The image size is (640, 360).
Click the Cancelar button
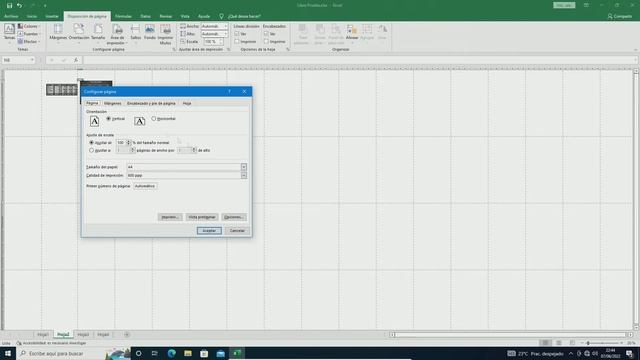237,231
